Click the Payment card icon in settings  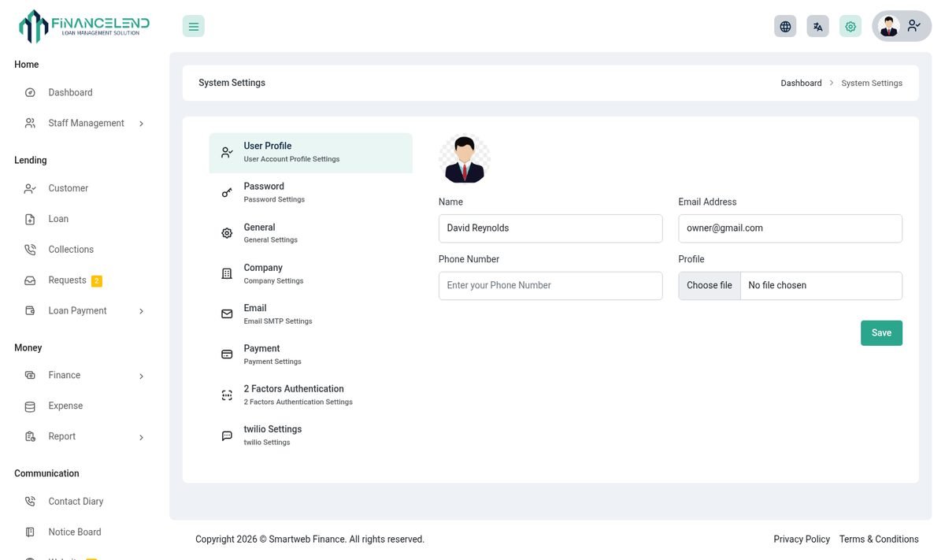227,354
